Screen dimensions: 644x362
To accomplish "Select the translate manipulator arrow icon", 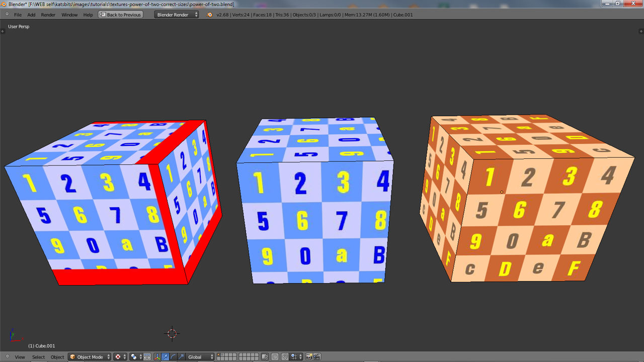I will (165, 357).
